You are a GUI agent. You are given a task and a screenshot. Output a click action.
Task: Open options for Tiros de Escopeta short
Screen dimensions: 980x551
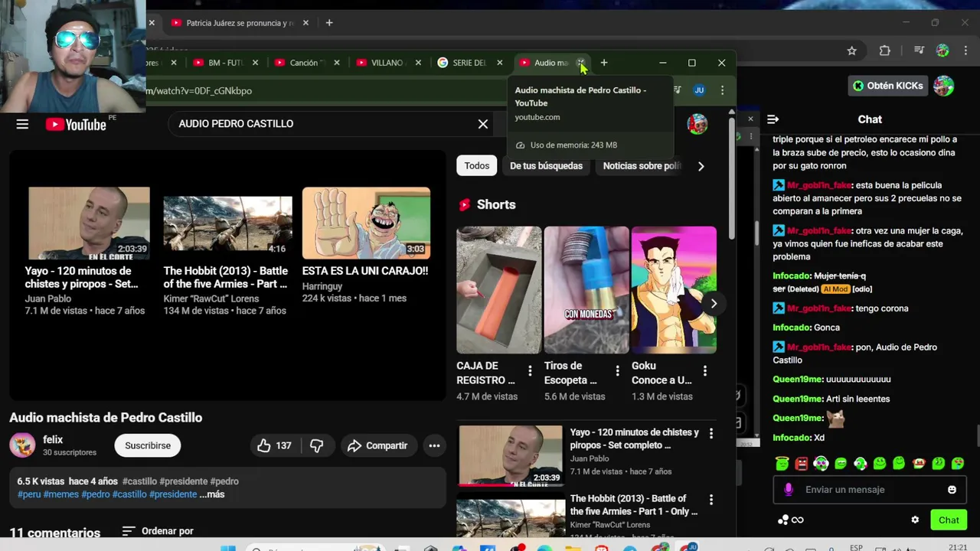[x=617, y=371]
